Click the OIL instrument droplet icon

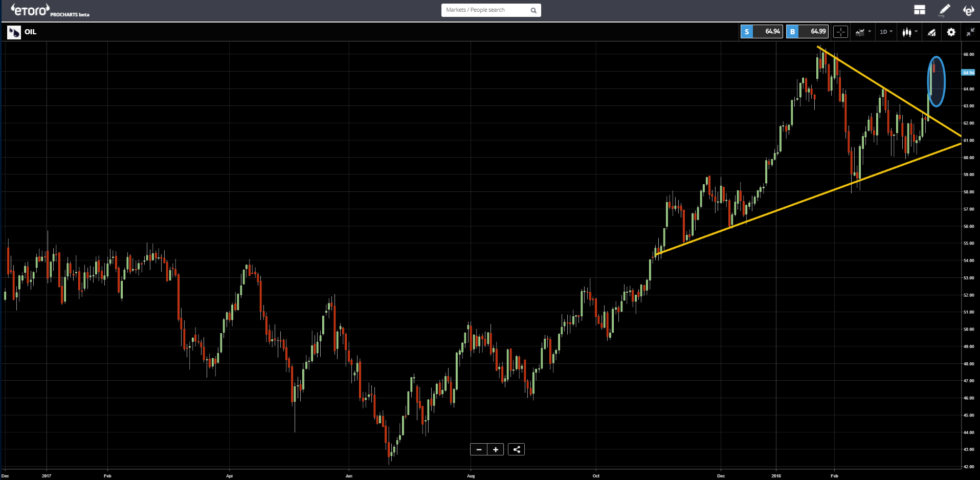point(14,32)
